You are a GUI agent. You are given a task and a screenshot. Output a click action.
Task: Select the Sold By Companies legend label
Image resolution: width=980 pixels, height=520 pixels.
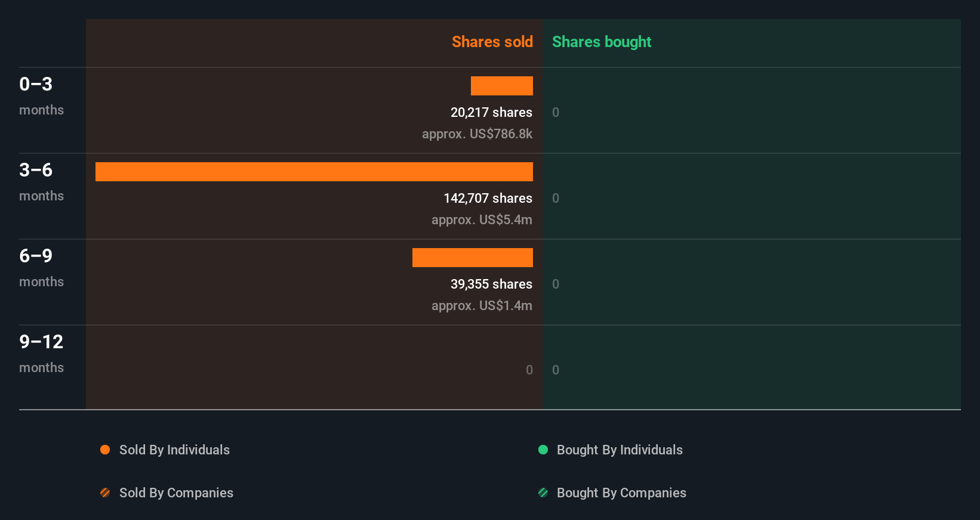[x=176, y=493]
